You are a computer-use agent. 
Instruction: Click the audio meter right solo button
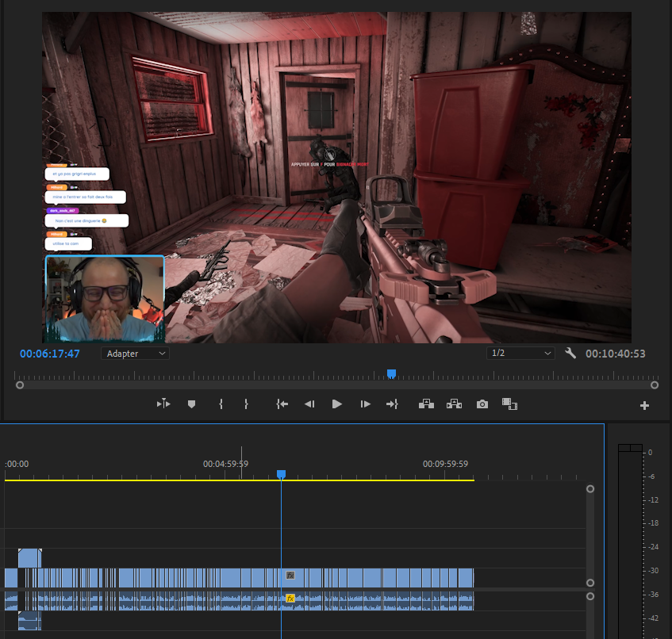point(636,448)
